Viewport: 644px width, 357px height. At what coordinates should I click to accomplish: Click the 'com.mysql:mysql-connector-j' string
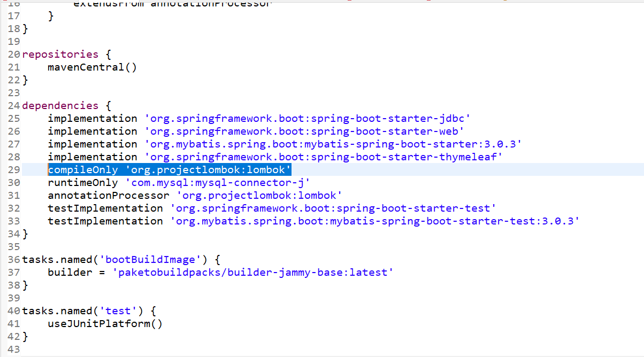pos(218,183)
